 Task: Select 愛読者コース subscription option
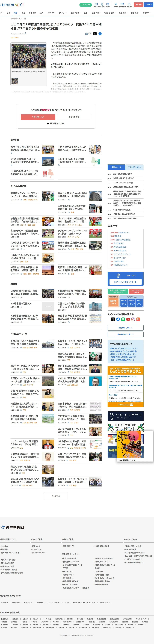click(113, 302)
